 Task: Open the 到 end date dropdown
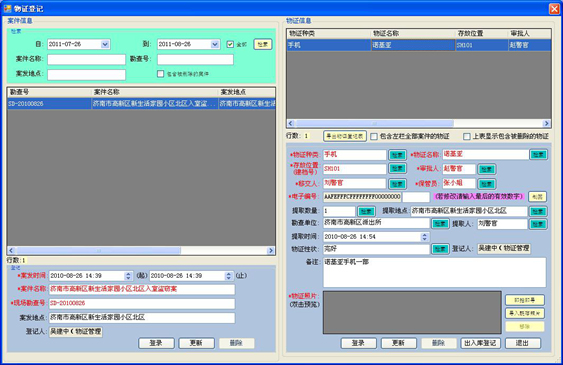click(x=215, y=45)
